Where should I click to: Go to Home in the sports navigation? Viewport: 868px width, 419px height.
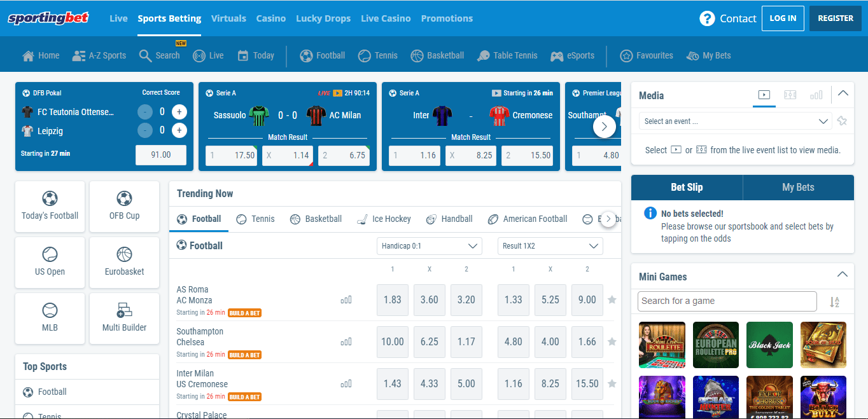[41, 56]
